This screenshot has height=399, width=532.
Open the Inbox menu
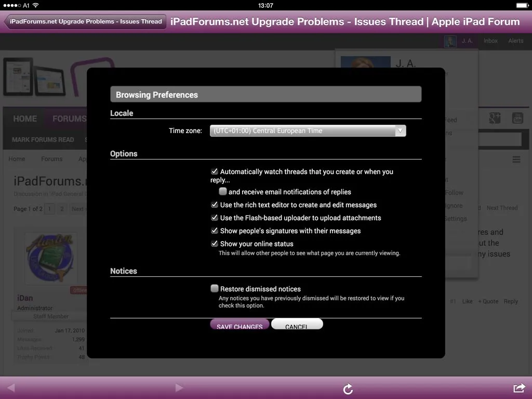[x=490, y=41]
